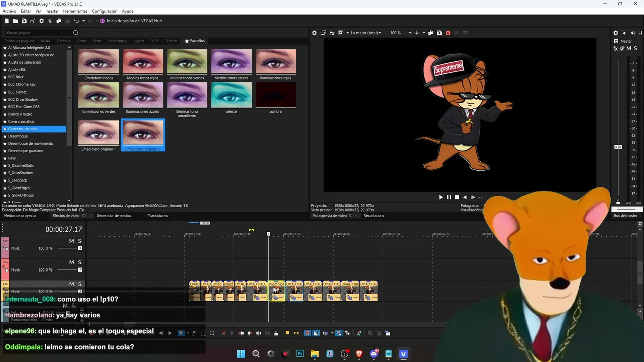Choose the Medios tonos rojos preset thumbnail
Screen dimensions: 644x362
coord(143,62)
